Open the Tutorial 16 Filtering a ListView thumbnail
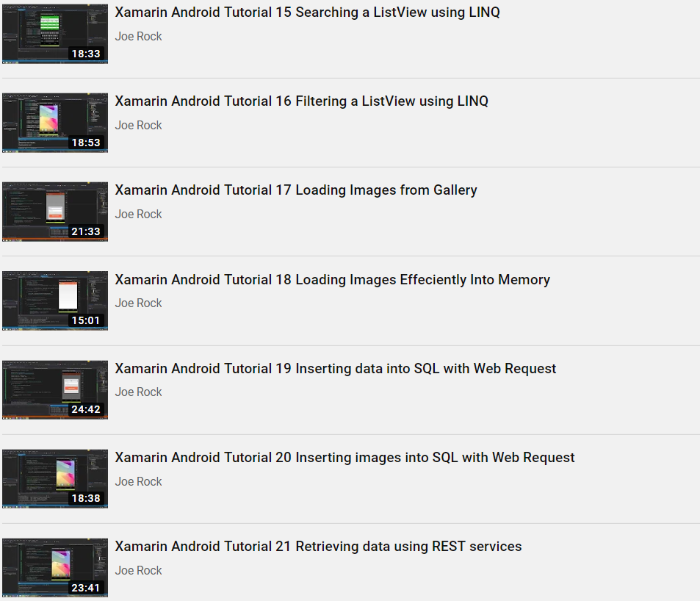700x601 pixels. (55, 123)
